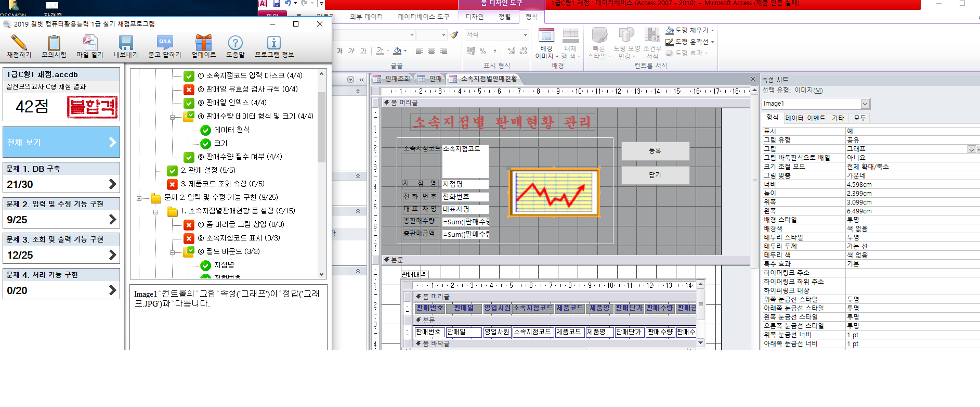Click the 채점하기 pencil icon
980x407 pixels.
click(x=19, y=43)
